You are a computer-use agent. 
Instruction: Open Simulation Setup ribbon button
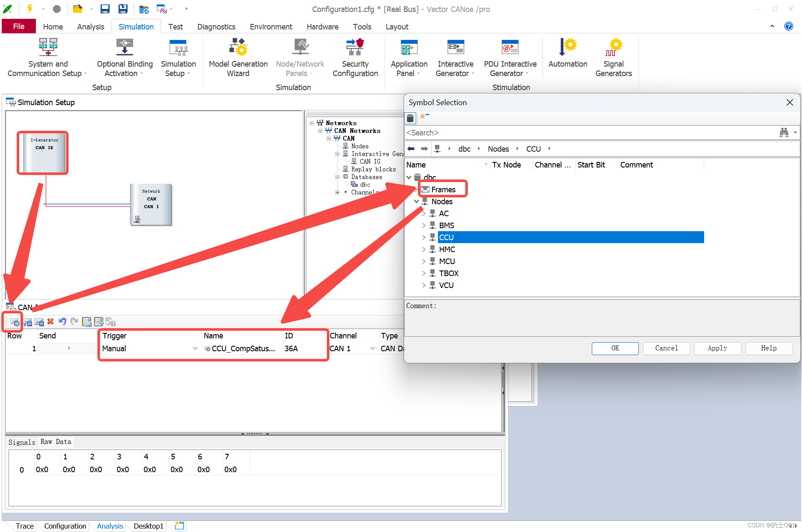[x=178, y=58]
